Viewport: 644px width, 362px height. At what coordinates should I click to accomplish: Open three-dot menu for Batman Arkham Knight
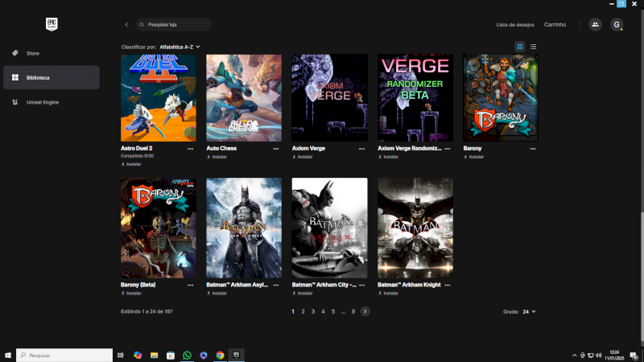[448, 285]
